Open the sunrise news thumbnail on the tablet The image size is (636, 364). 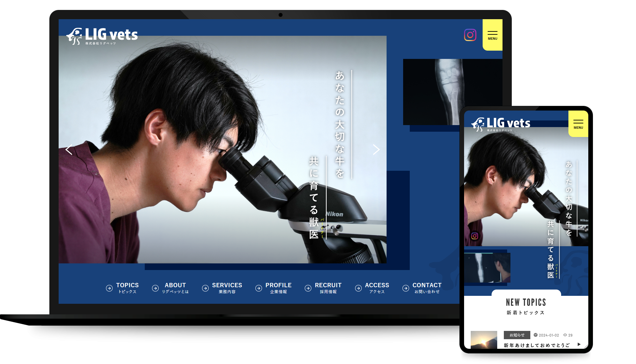[484, 340]
